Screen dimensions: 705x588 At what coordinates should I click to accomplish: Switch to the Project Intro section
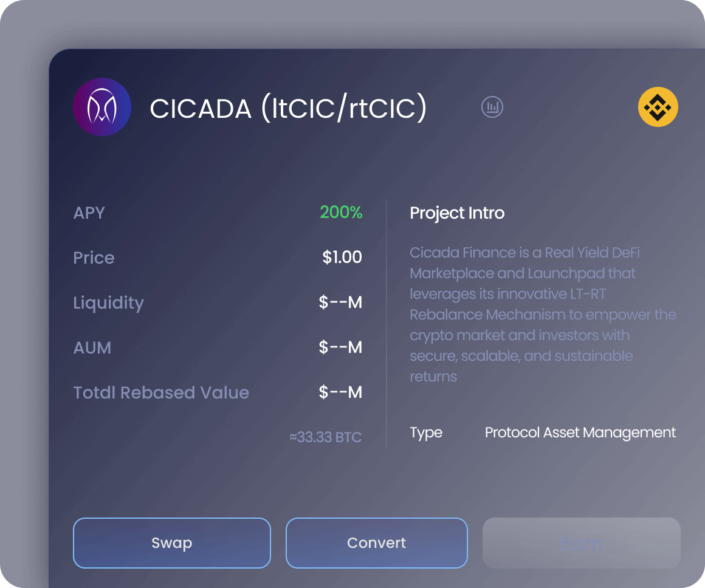tap(457, 213)
